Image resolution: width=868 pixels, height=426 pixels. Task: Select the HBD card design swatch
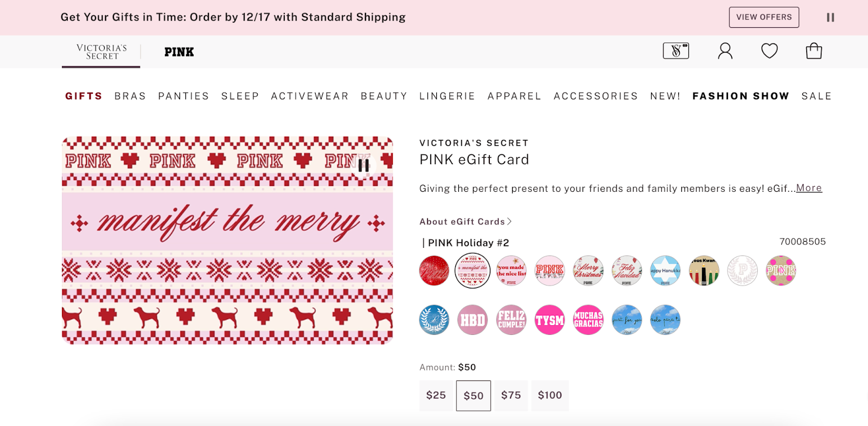473,320
